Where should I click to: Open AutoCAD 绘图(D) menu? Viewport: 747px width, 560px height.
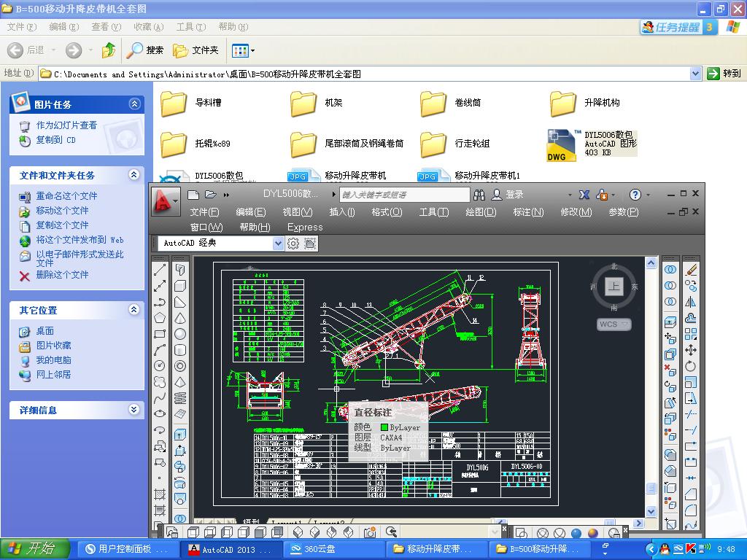tap(481, 212)
